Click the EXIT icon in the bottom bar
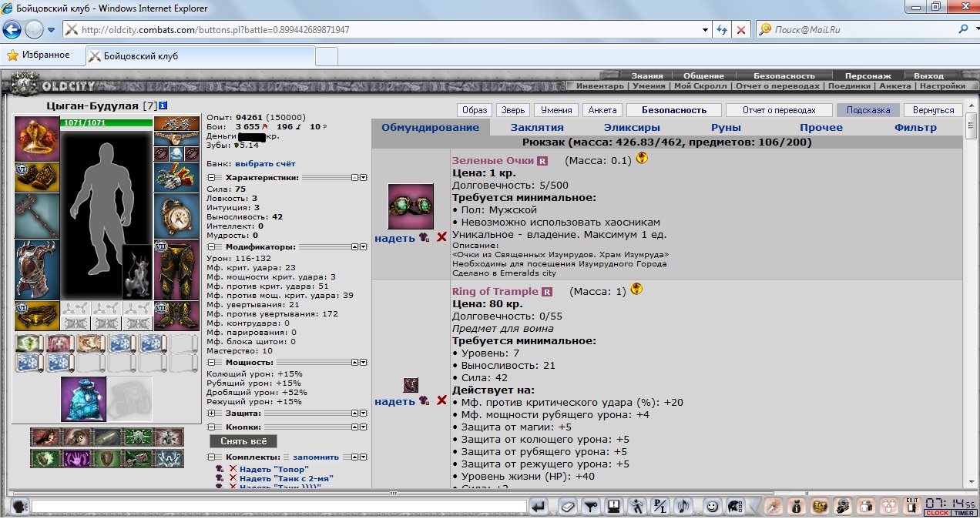980x519 pixels. coord(912,507)
